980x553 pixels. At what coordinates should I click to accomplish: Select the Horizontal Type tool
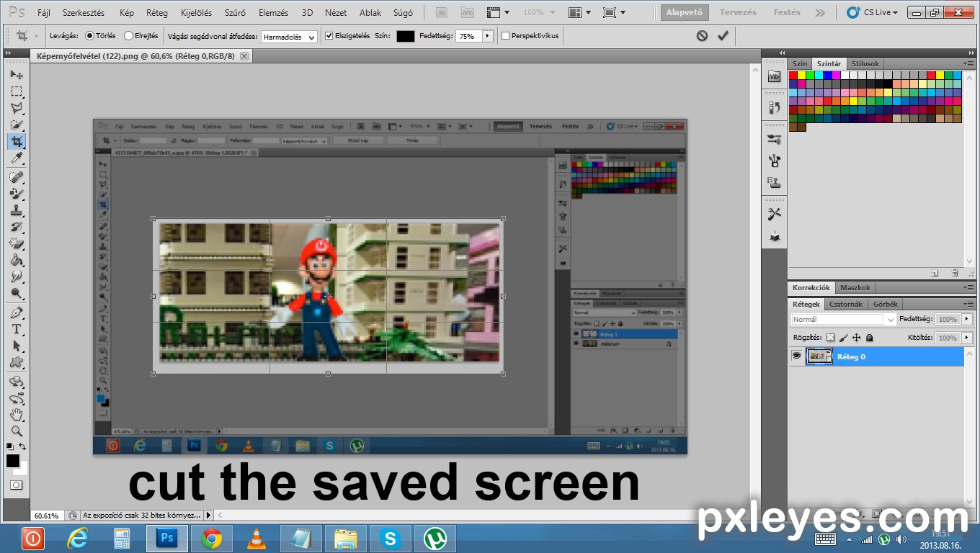[16, 329]
